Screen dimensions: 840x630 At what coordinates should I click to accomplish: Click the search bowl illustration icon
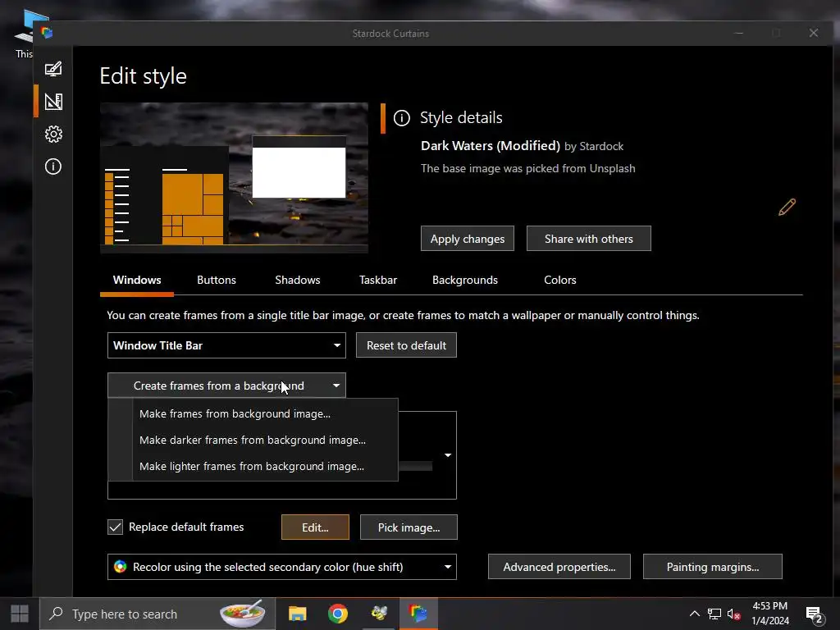[x=243, y=614]
